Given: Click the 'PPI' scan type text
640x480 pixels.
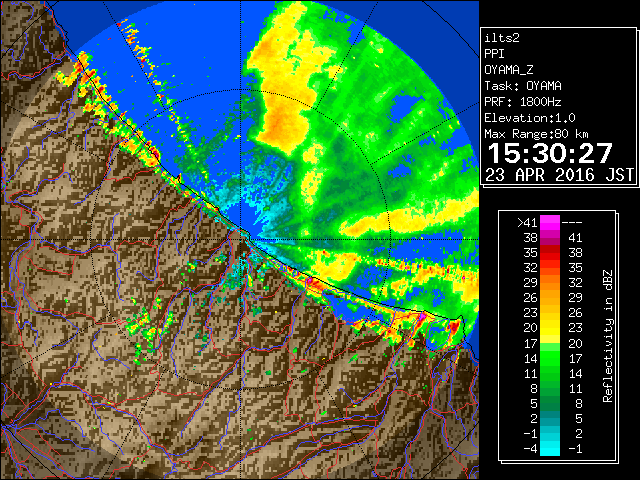Looking at the screenshot, I should click(x=494, y=54).
